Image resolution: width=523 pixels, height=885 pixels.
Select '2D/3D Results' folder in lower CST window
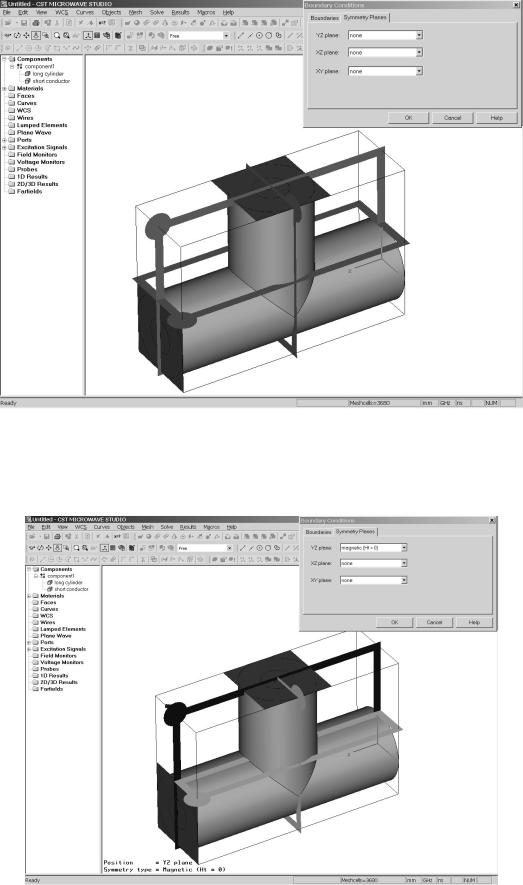pyautogui.click(x=59, y=682)
